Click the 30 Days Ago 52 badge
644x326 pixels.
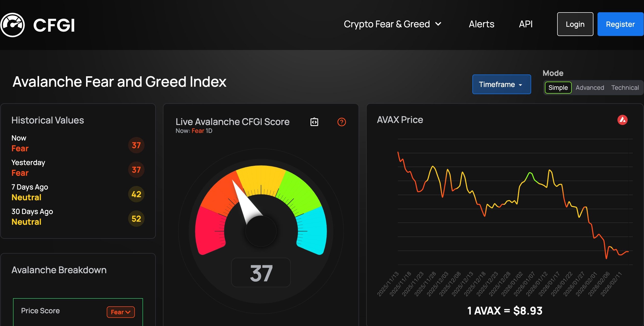click(x=136, y=219)
